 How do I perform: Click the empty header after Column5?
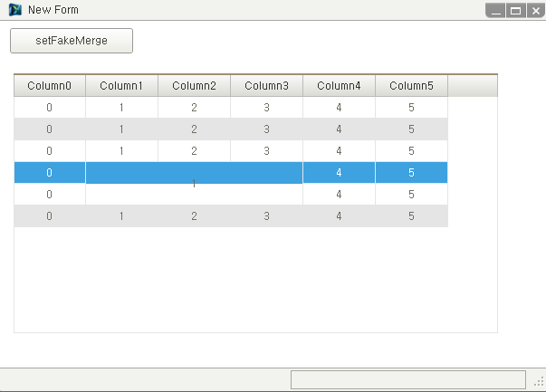coord(473,86)
